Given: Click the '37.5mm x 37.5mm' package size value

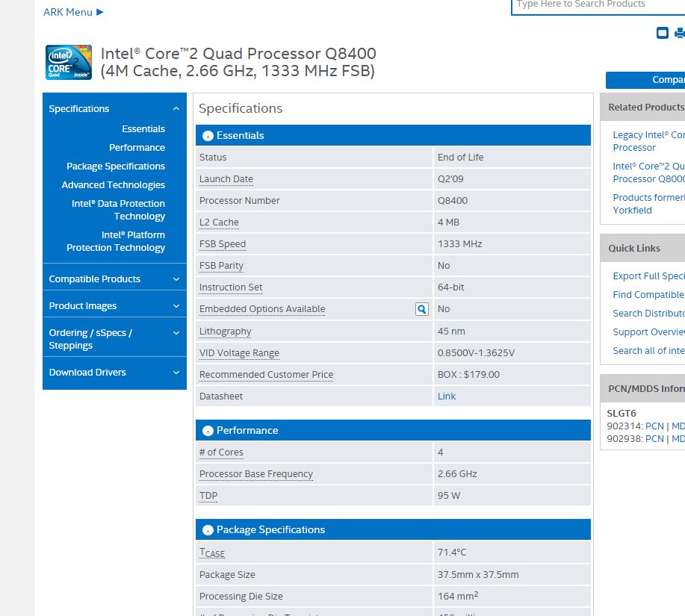Looking at the screenshot, I should pyautogui.click(x=478, y=574).
